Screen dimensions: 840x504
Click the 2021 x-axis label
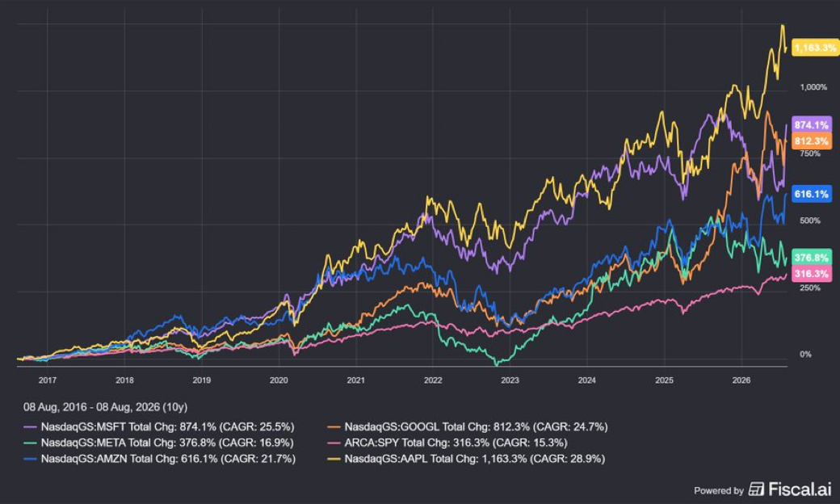coord(355,380)
